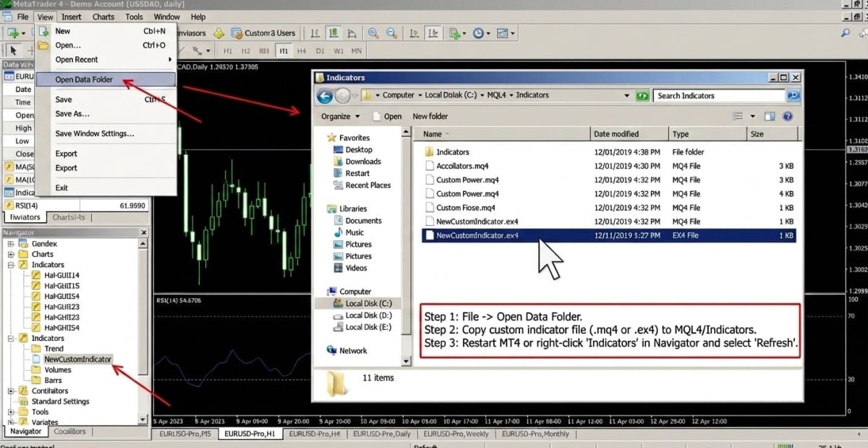The image size is (868, 448).
Task: Click the Zoom Out magnifier icon
Action: point(391,33)
